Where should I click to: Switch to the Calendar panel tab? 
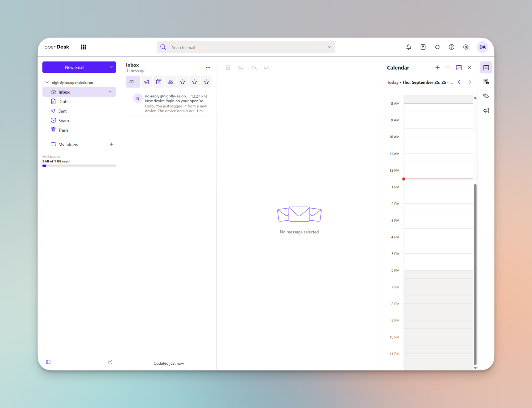(486, 67)
